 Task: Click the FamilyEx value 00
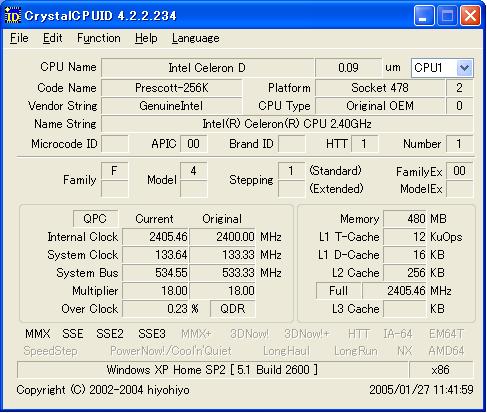click(459, 171)
